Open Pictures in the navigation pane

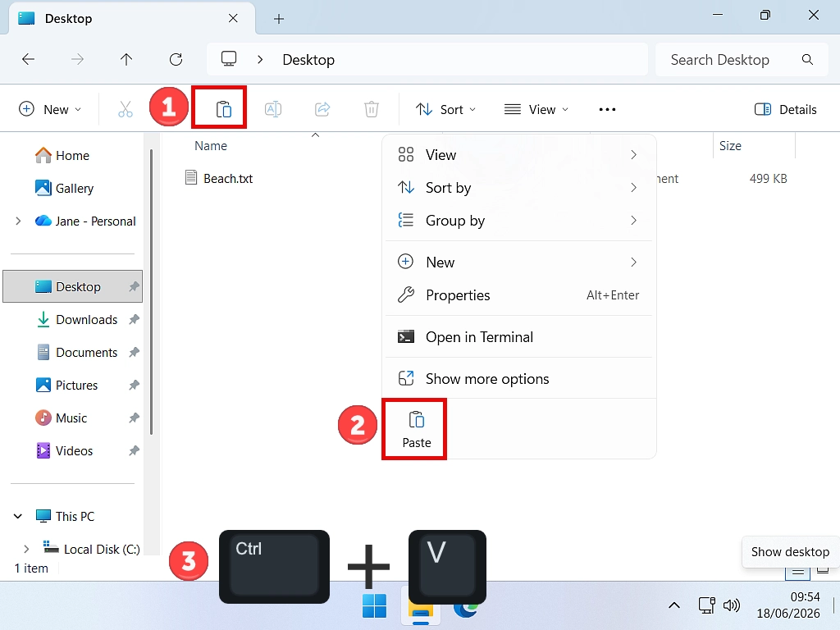pyautogui.click(x=77, y=386)
